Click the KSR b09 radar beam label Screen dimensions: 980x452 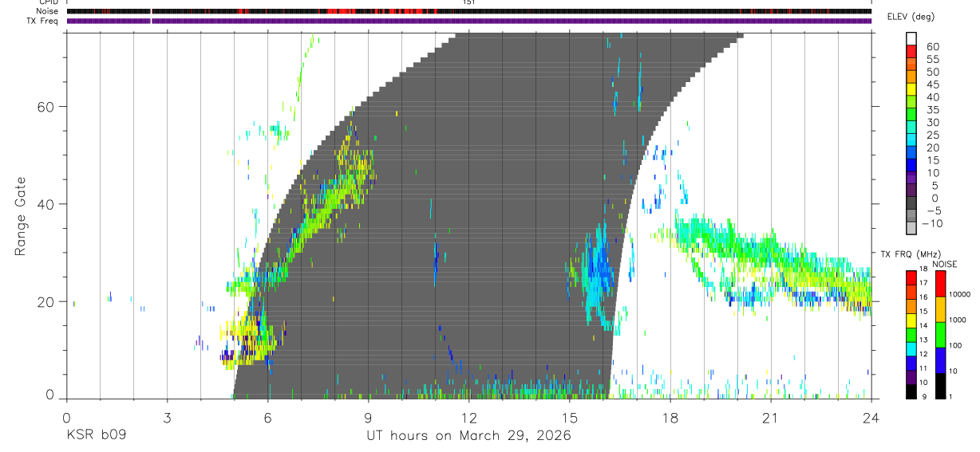click(96, 436)
